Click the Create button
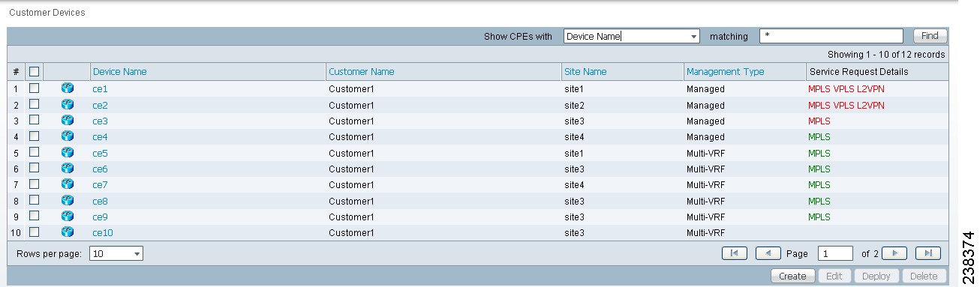Image resolution: width=980 pixels, height=287 pixels. click(792, 277)
